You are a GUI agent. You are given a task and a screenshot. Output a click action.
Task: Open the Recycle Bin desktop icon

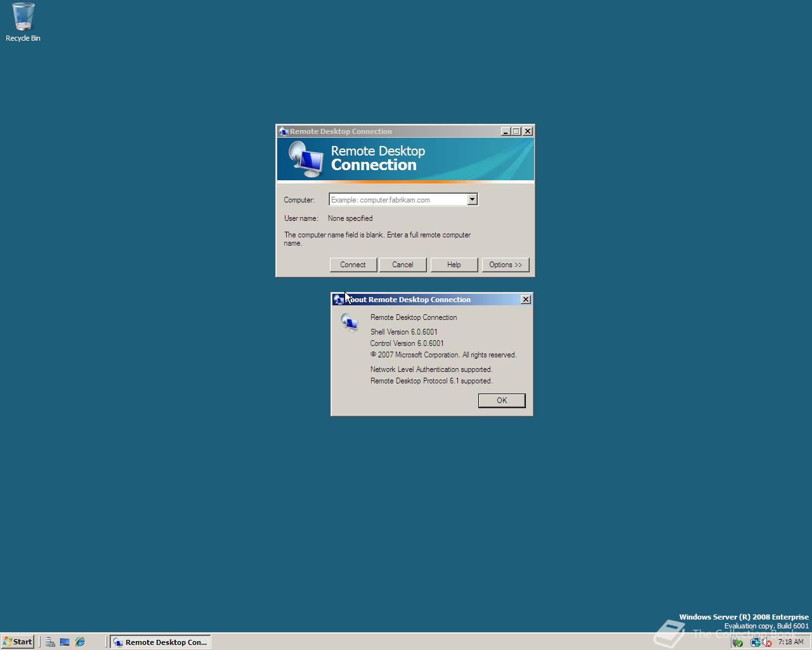23,22
